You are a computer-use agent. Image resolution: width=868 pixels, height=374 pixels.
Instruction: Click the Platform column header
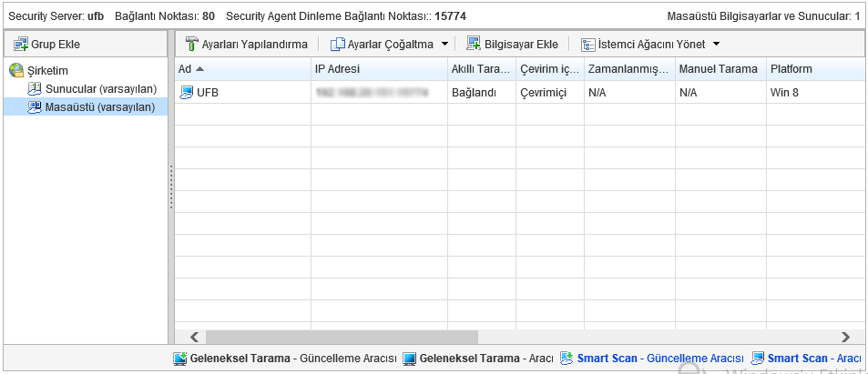791,69
